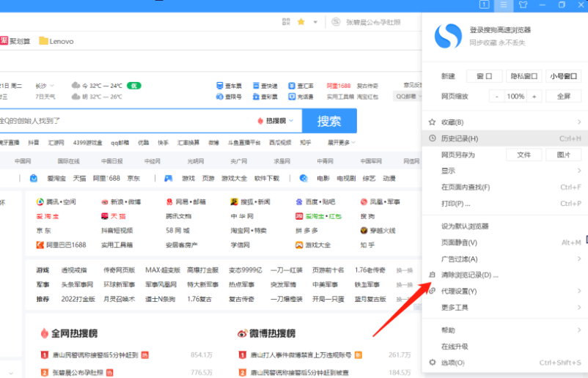This screenshot has height=378, width=588.
Task: Open a new 隐私窗口 private window
Action: click(524, 76)
